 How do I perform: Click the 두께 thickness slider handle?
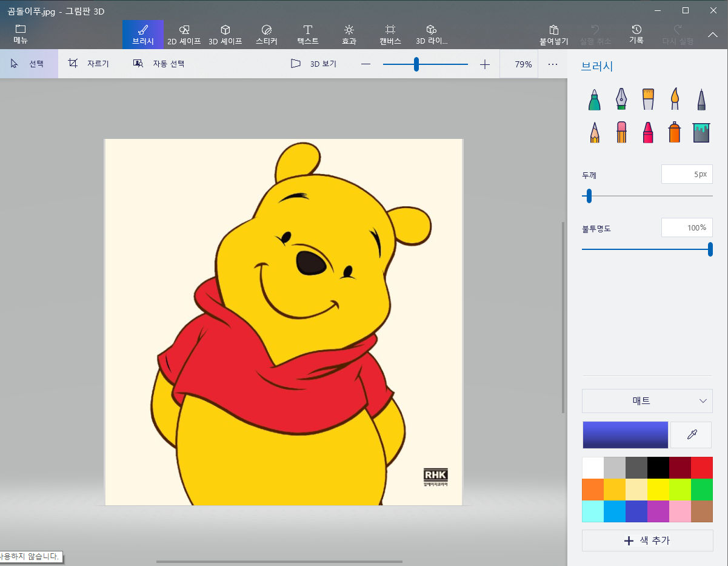[x=589, y=196]
